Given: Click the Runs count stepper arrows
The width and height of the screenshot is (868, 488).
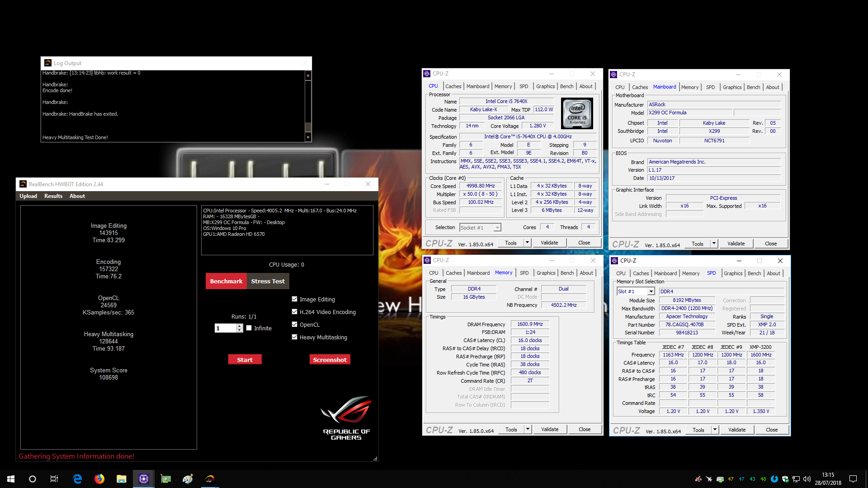Looking at the screenshot, I should (240, 328).
